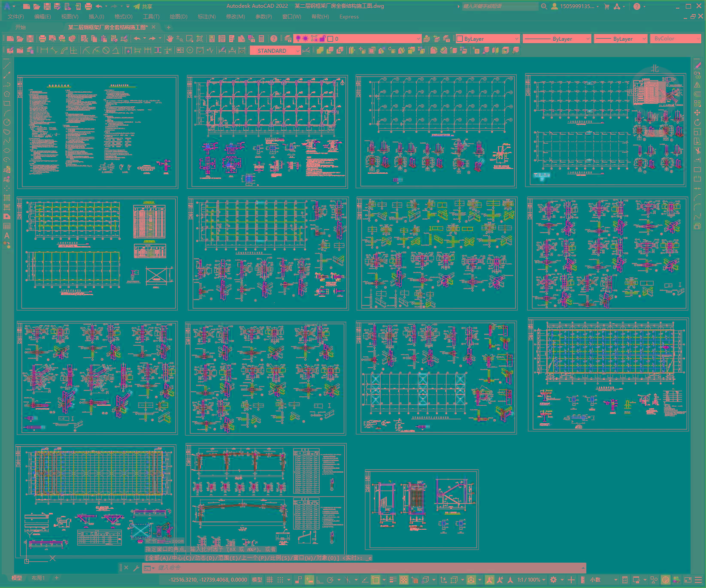
Task: Click the Cut icon in standard toolbar
Action: click(x=85, y=39)
